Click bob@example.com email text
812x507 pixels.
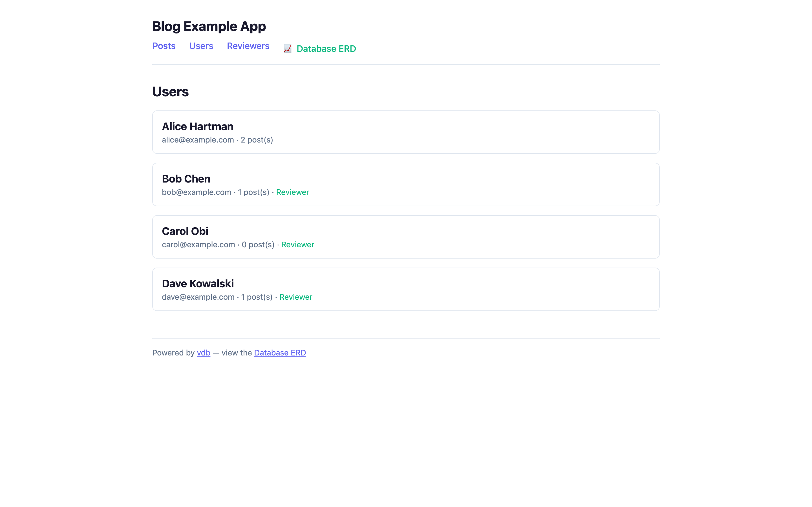click(196, 192)
